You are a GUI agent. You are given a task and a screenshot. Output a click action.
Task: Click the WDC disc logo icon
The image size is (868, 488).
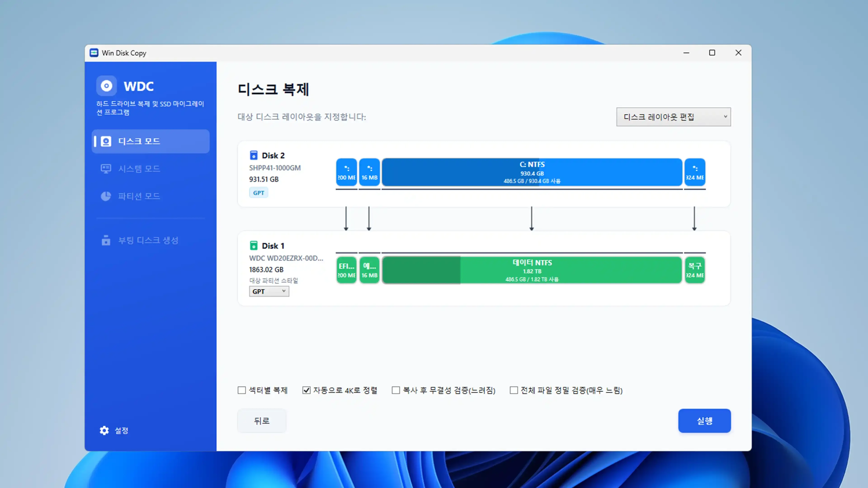106,86
